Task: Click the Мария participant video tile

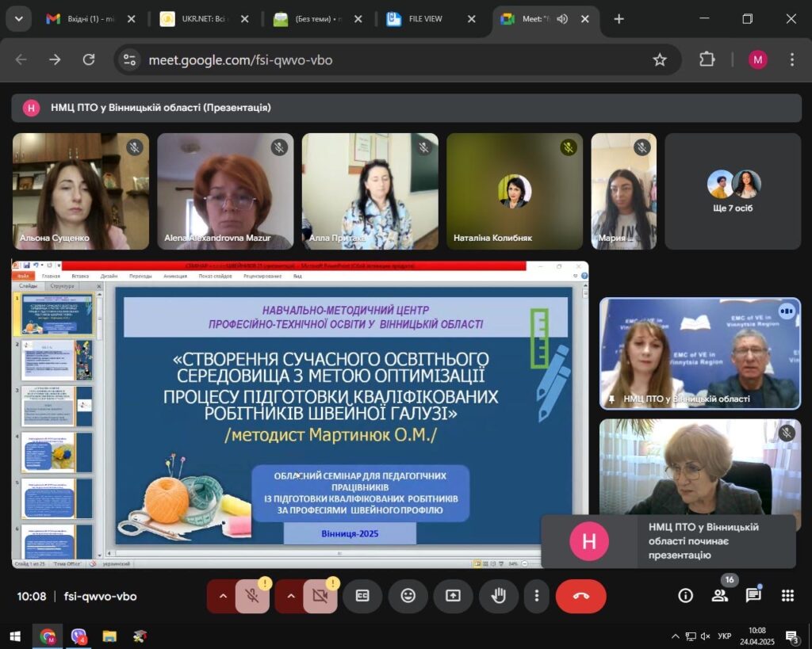Action: pyautogui.click(x=623, y=192)
